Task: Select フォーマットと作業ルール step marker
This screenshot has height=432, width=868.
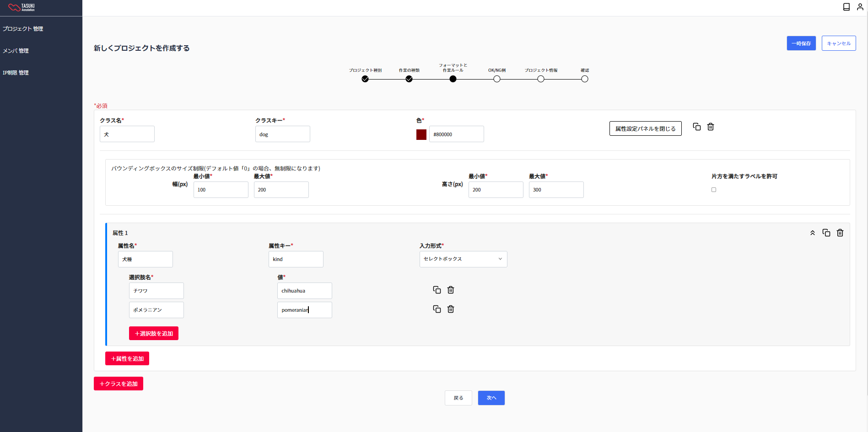Action: pos(453,79)
